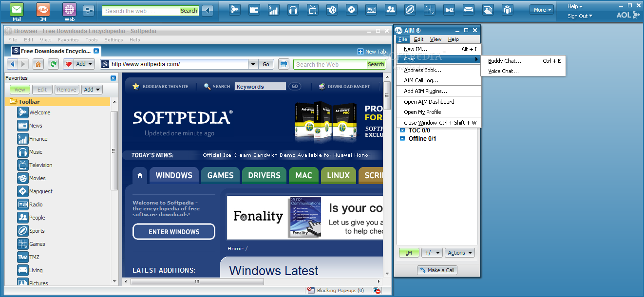Click in the top Search the web field
The width and height of the screenshot is (644, 297).
(x=141, y=11)
